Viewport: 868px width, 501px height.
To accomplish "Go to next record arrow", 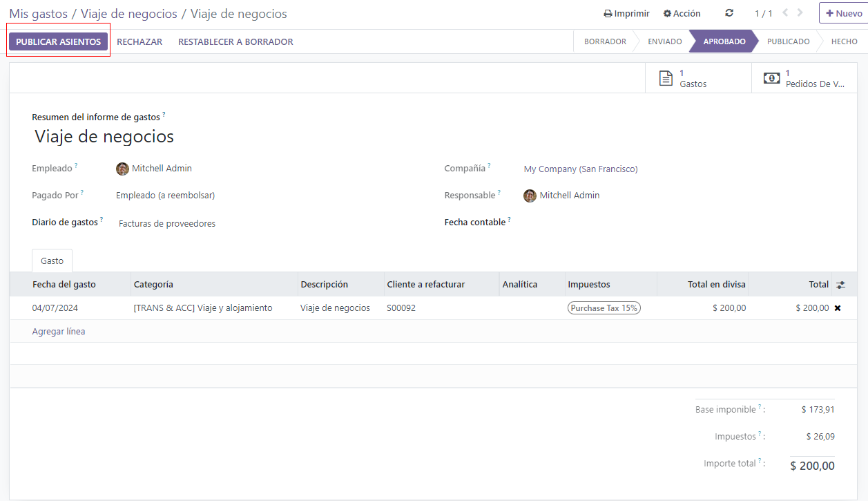I will click(x=800, y=13).
